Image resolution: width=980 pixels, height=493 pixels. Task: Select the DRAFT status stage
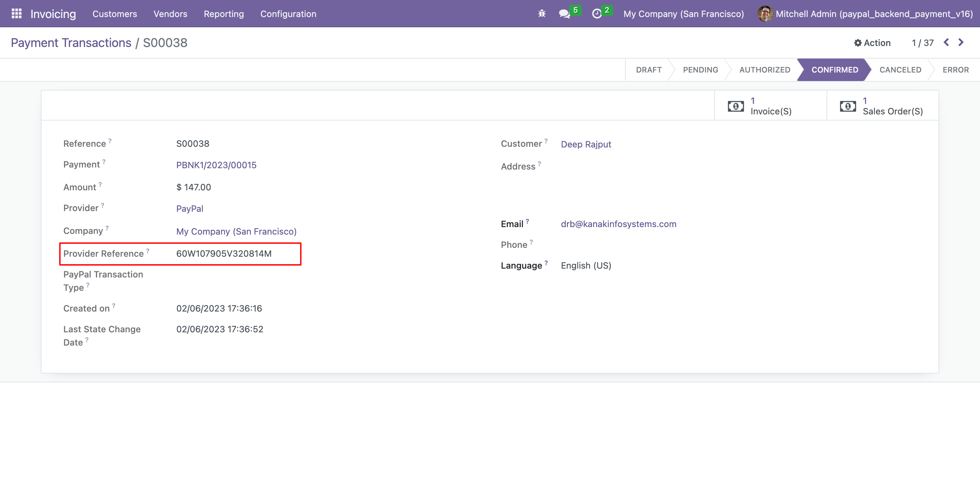[649, 70]
